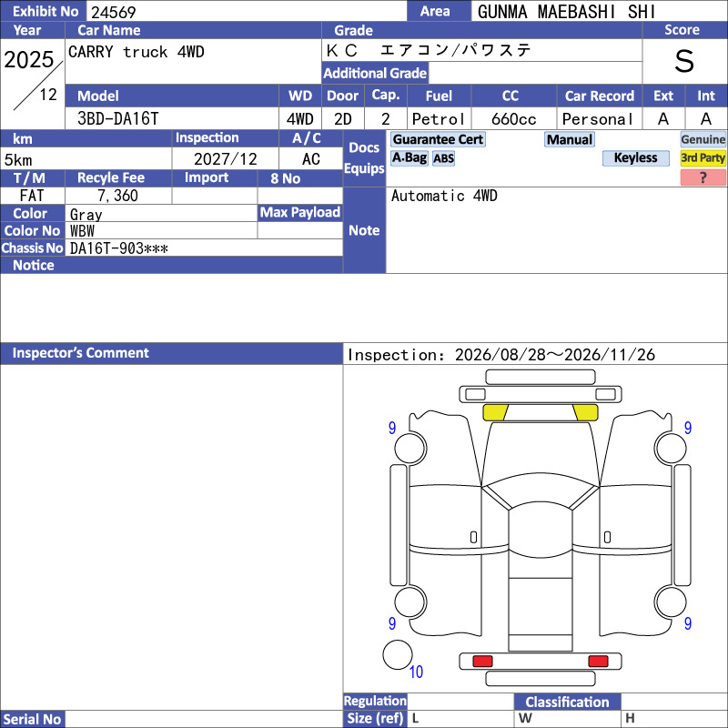Click the Chassis No DA16T-903*** field
728x728 pixels.
tap(204, 248)
